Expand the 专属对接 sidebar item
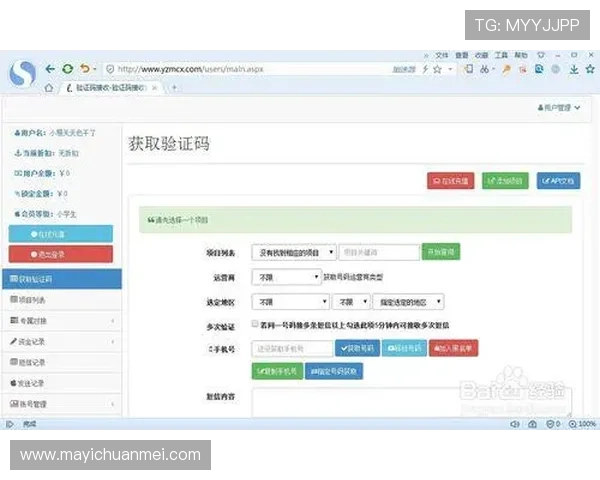The image size is (600, 480). pyautogui.click(x=62, y=321)
